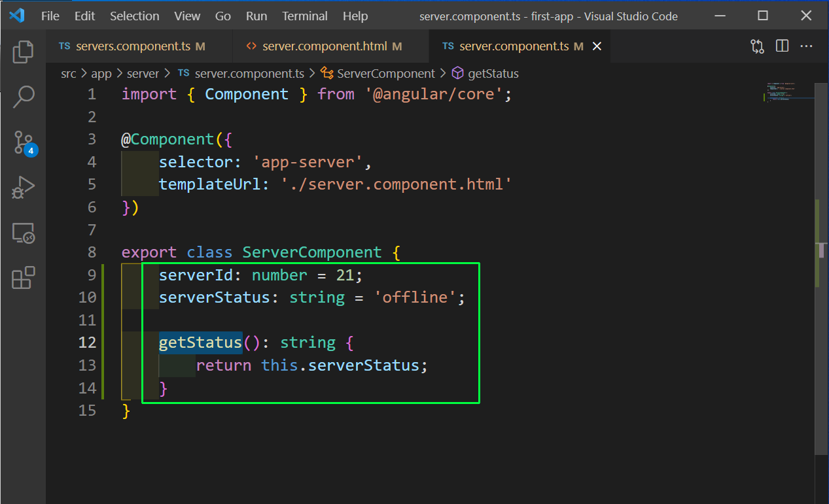Click line number 12 in gutter
Viewport: 829px width, 504px height.
pyautogui.click(x=87, y=343)
